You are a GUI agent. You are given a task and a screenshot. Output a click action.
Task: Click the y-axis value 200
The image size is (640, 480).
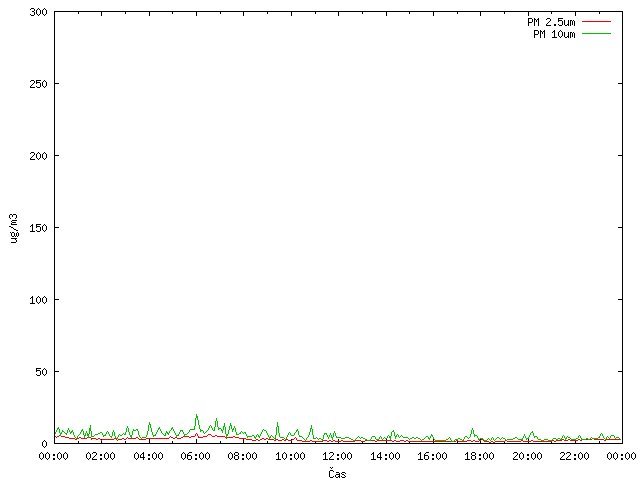(38, 156)
